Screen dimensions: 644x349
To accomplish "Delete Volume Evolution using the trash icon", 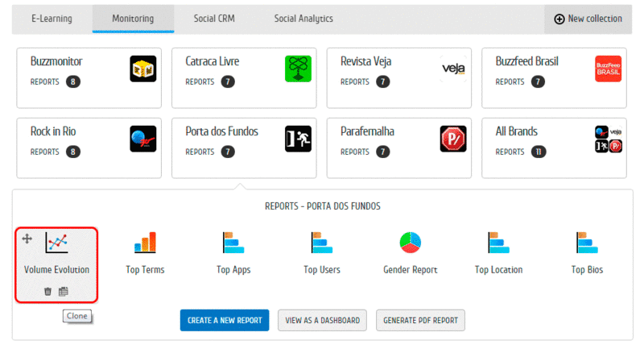I will click(x=47, y=291).
